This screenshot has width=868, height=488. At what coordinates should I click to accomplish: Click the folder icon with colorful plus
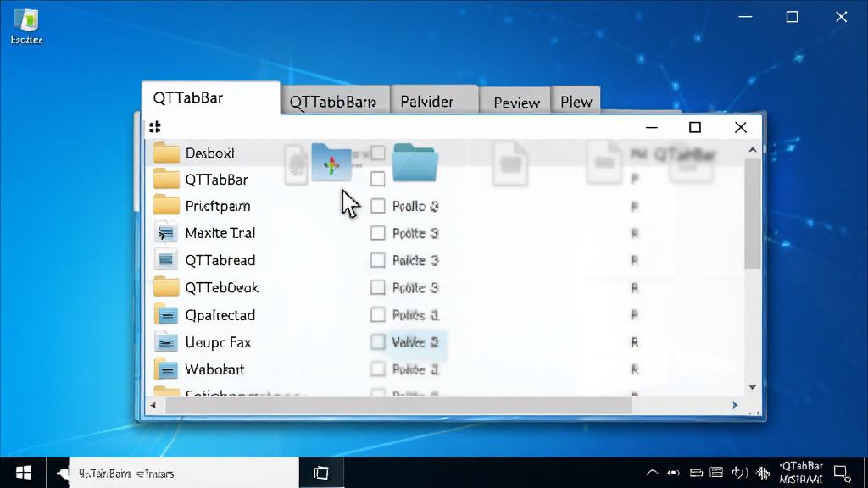331,162
